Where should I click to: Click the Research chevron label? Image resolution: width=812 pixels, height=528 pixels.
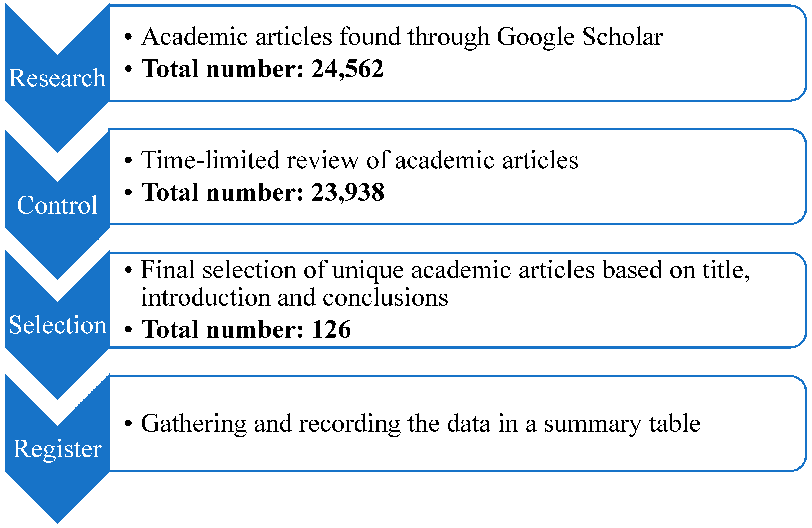pyautogui.click(x=57, y=78)
